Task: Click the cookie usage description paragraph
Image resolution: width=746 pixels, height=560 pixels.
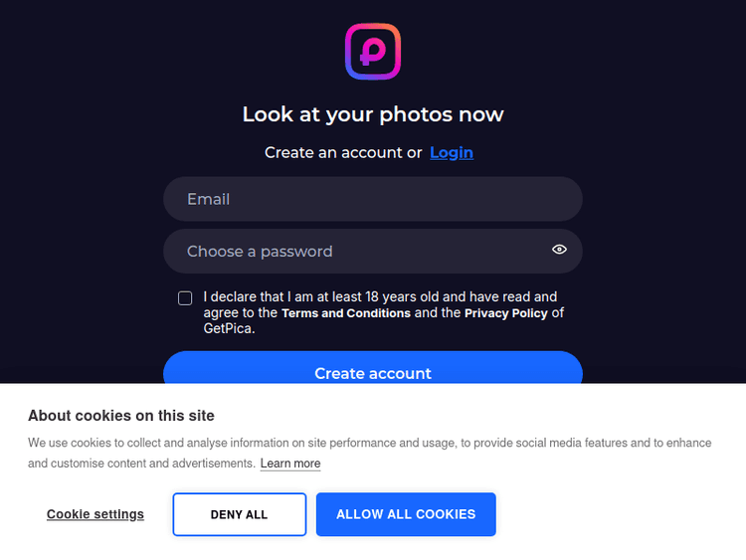Action: click(369, 443)
